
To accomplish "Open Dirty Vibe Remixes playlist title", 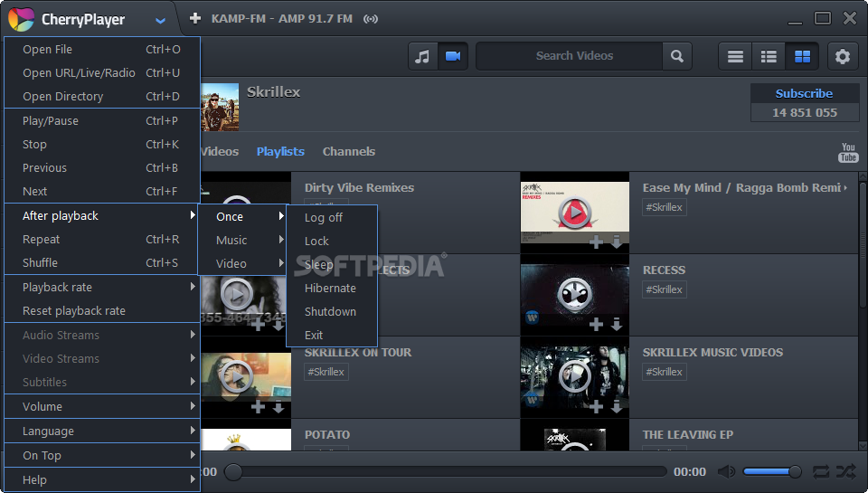I will point(359,188).
